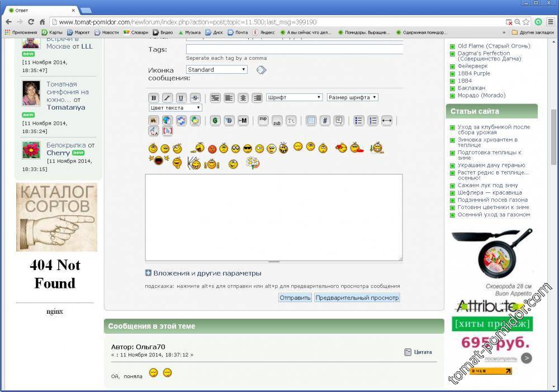The height and width of the screenshot is (392, 559).
Task: Insert a table into the message
Action: tap(311, 120)
